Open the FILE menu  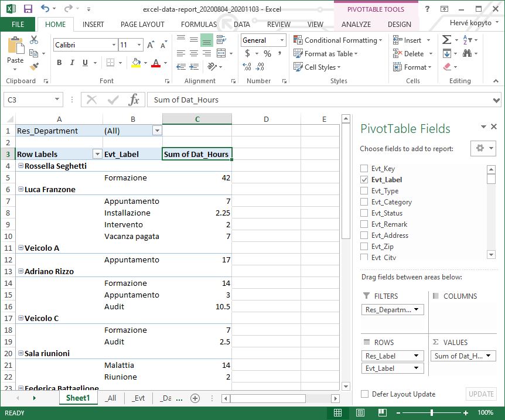pos(18,25)
